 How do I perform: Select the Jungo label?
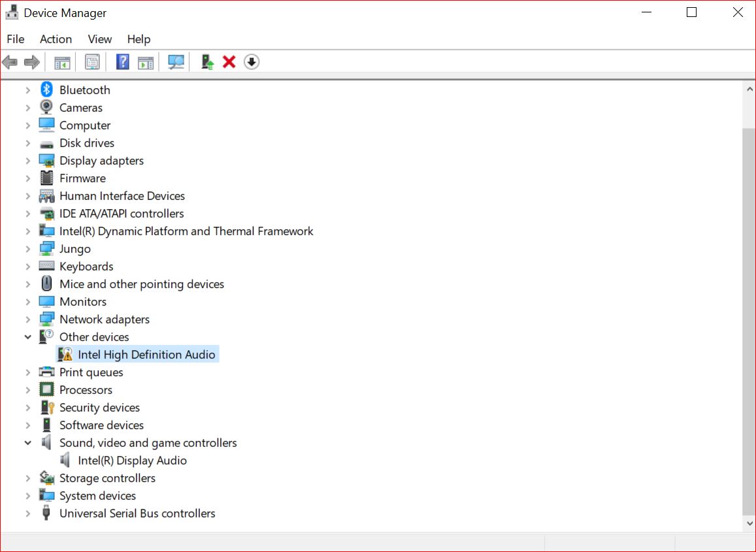click(x=75, y=249)
